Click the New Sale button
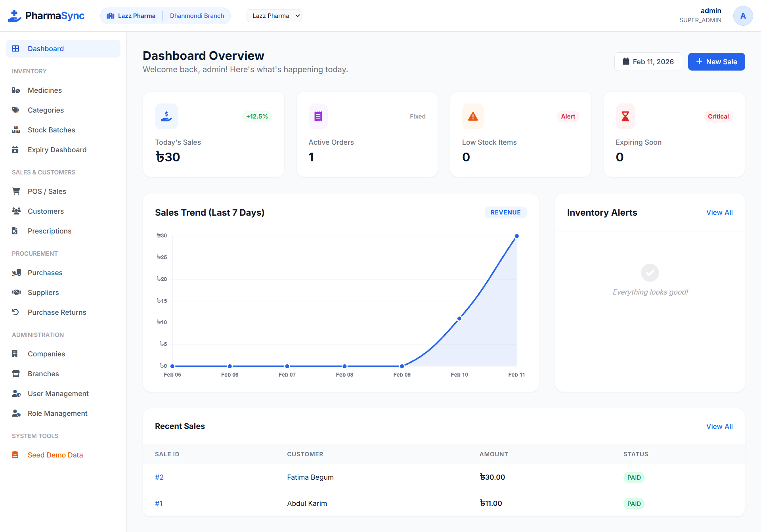Viewport: 761px width, 532px height. (x=716, y=61)
